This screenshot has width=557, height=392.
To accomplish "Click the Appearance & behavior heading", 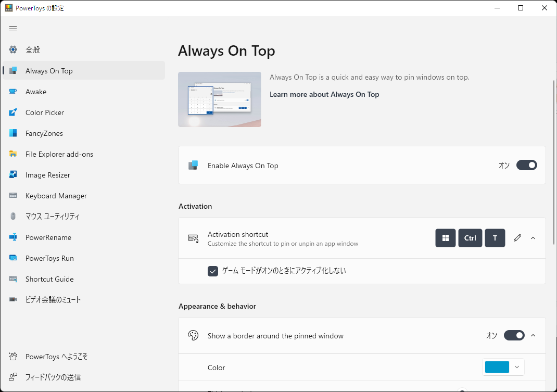I will pyautogui.click(x=218, y=306).
